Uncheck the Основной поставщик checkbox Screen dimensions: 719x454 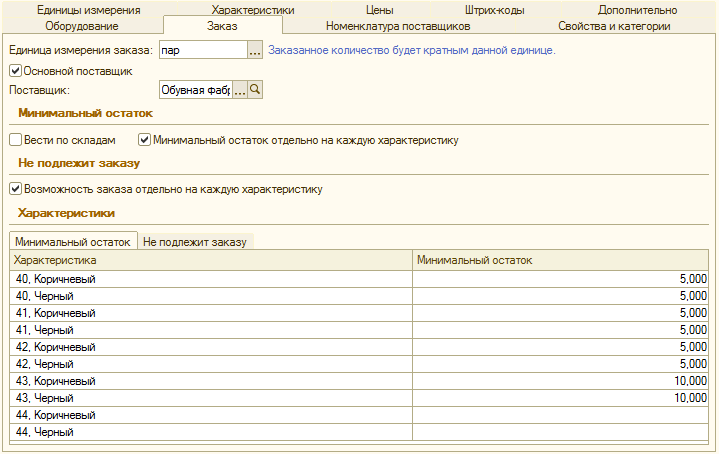16,71
